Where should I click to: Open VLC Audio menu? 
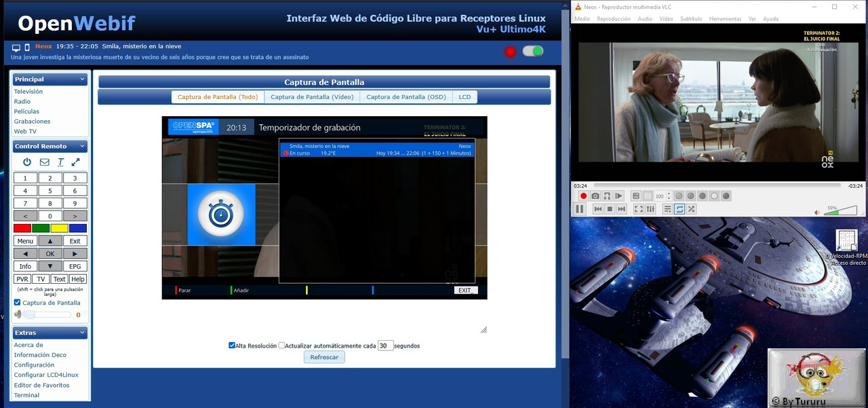645,19
